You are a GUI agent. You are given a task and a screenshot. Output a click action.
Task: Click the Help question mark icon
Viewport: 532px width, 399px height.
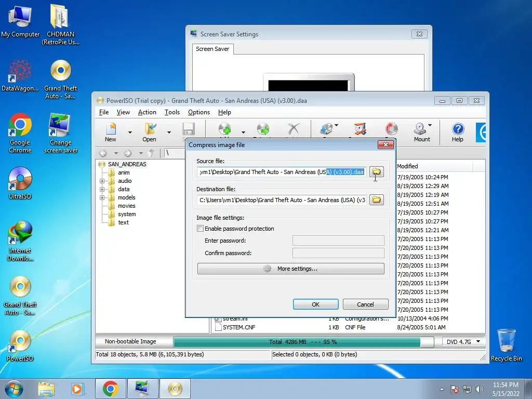click(458, 129)
